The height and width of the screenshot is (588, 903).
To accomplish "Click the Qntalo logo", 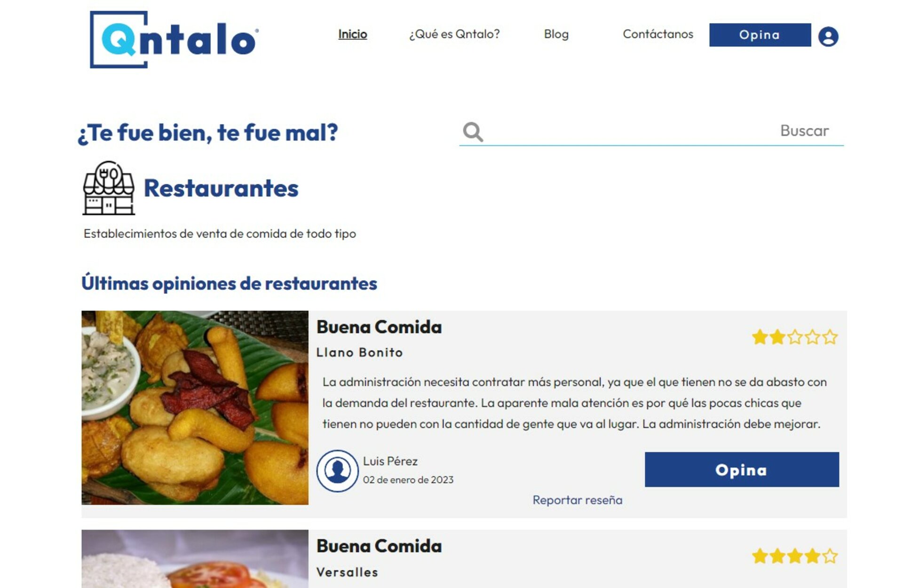I will coord(174,39).
